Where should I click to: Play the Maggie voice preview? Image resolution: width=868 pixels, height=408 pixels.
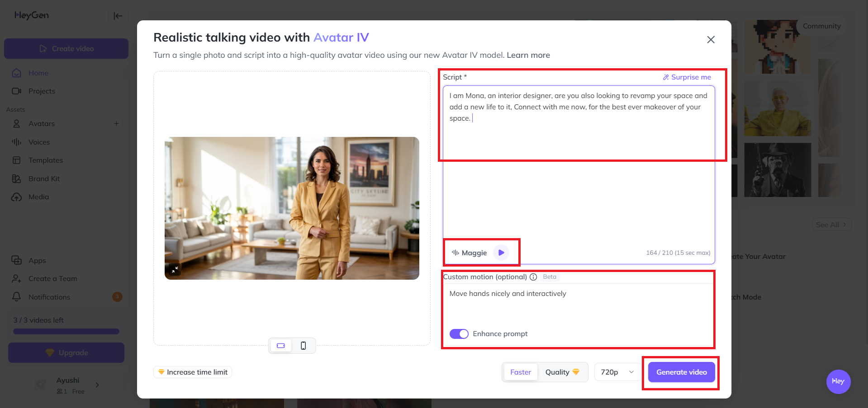click(501, 253)
